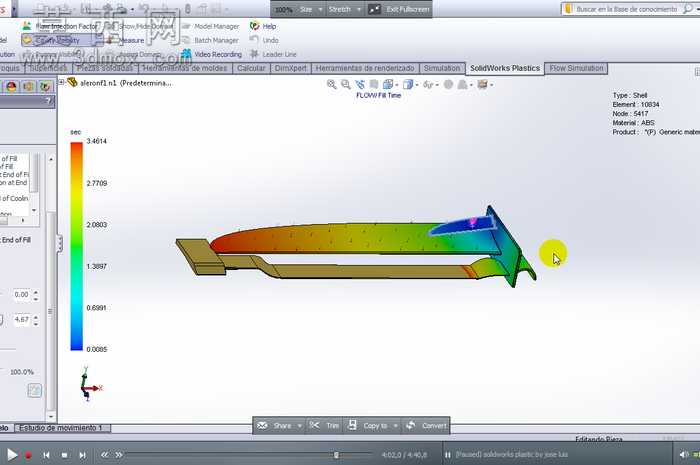Screen dimensions: 700x465
Task: Open Herramientas de renderizado tab
Action: 365,68
